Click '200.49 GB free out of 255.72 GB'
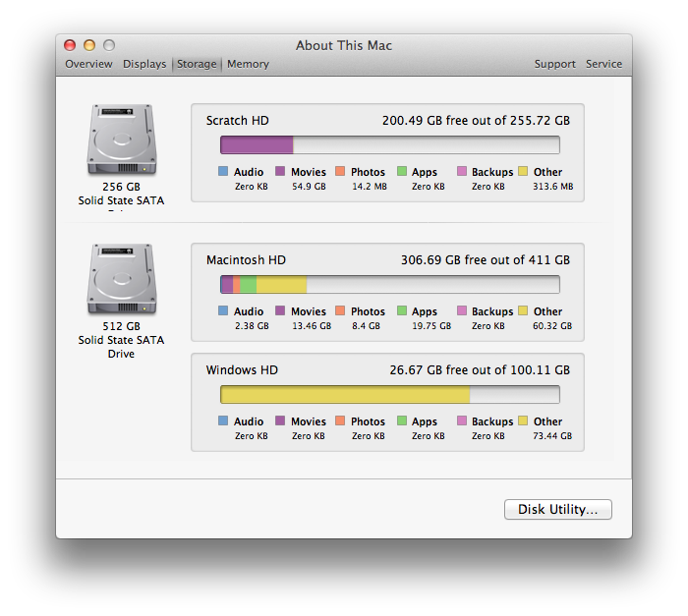Screen dimensions: 688x616 476,121
